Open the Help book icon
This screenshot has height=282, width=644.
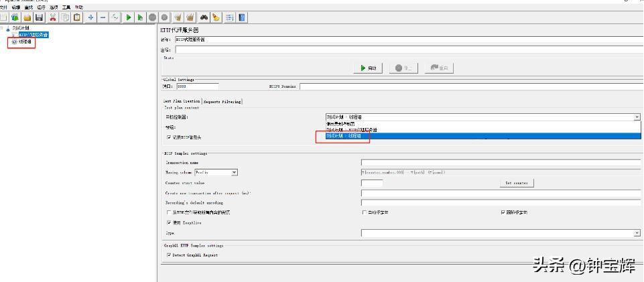pos(241,17)
